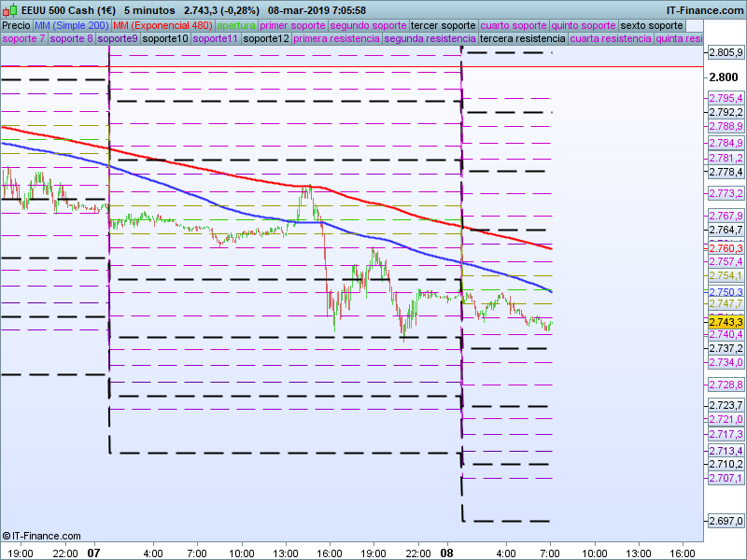Select the soporte11 label

(216, 38)
